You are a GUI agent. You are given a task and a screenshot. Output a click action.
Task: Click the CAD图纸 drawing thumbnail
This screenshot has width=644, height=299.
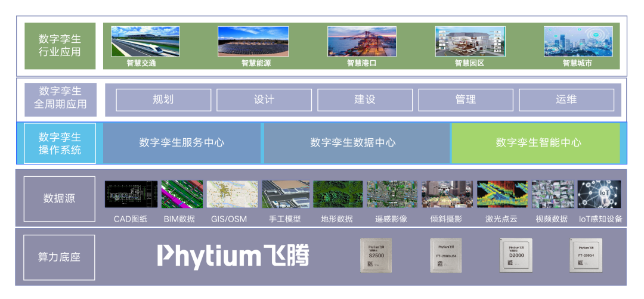point(131,194)
